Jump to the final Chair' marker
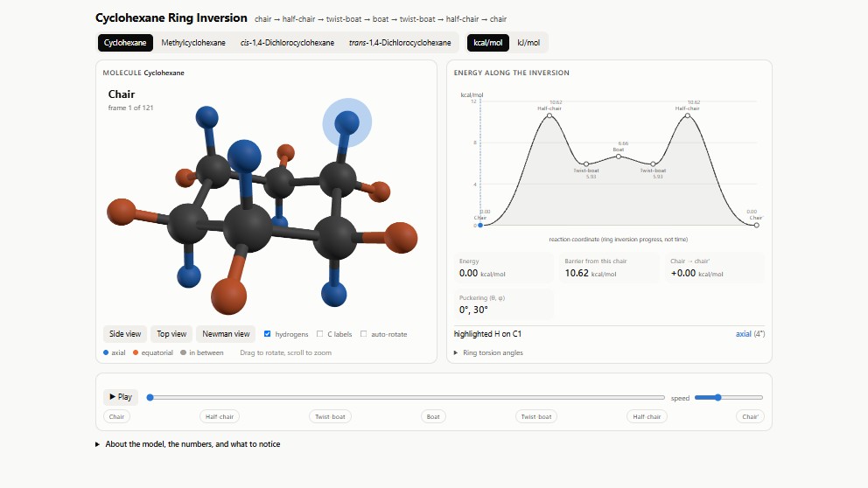868x488 pixels. pos(750,416)
